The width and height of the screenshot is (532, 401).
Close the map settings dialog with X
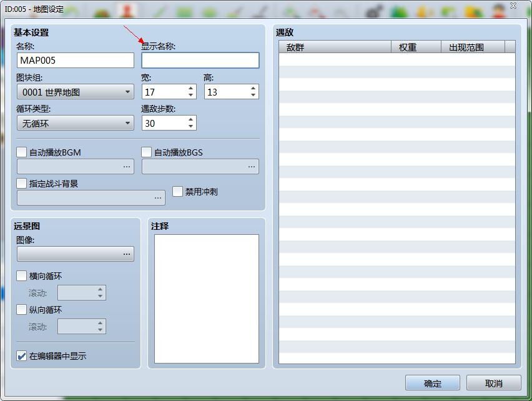pos(513,6)
